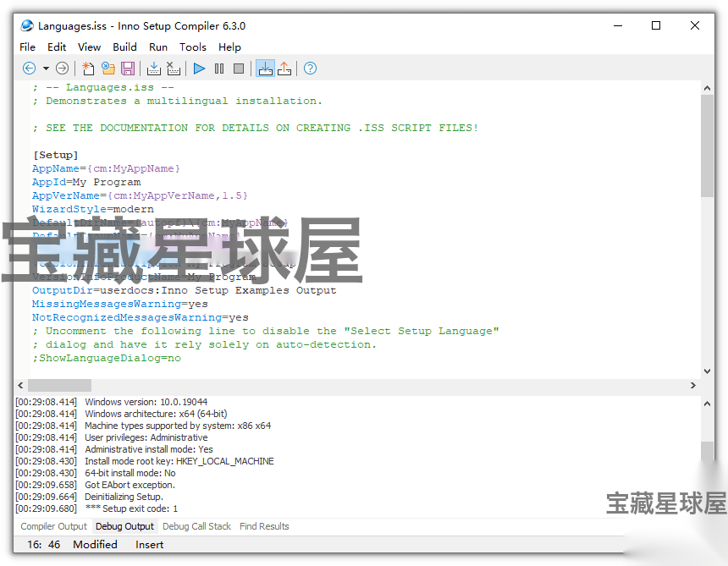Open the Help menu
The image size is (728, 566).
(229, 47)
